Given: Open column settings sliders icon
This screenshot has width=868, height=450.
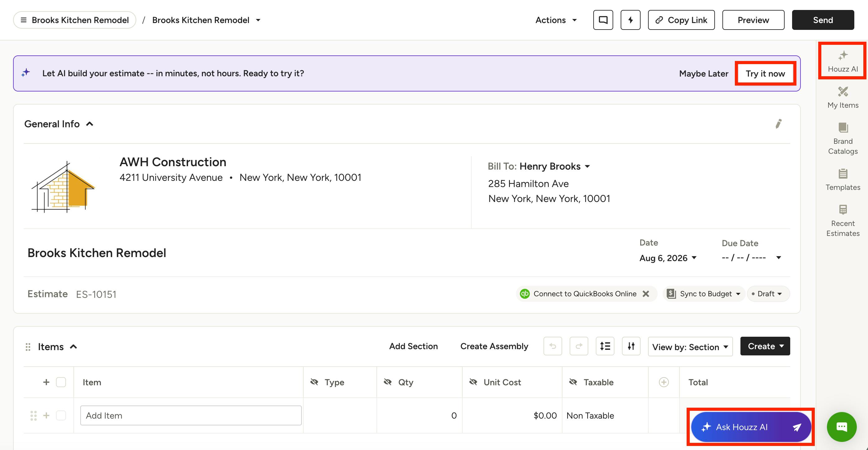Looking at the screenshot, I should pos(631,346).
